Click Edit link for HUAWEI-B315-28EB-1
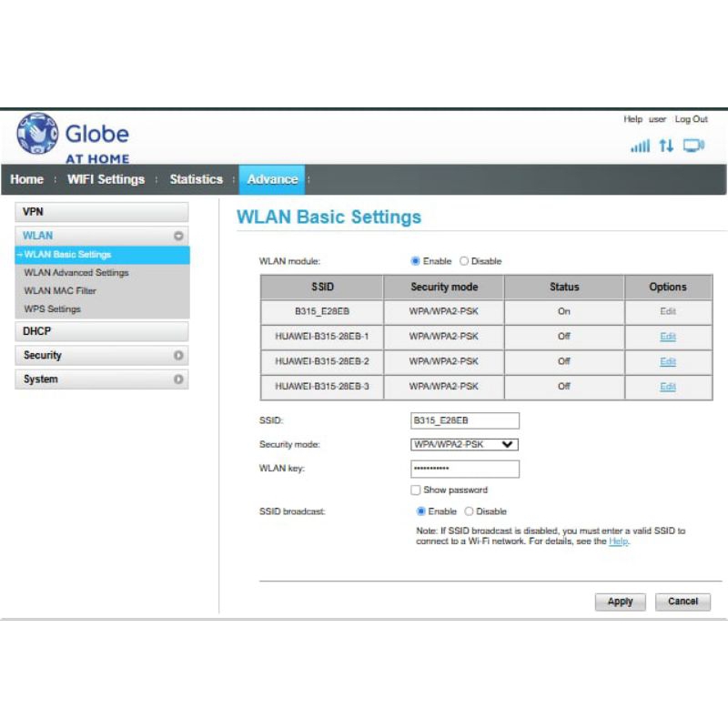 (x=668, y=337)
